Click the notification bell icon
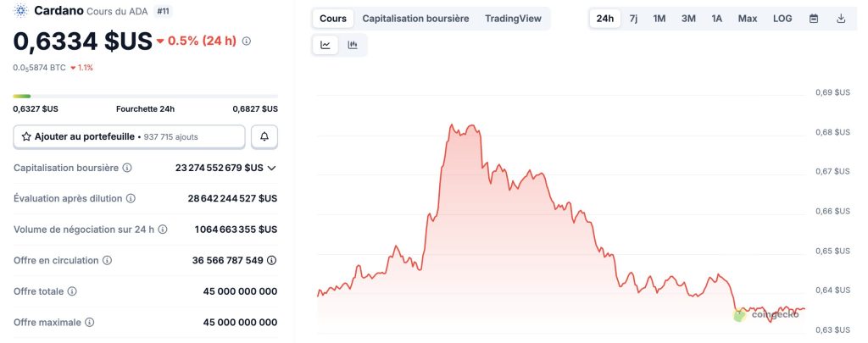Image resolution: width=868 pixels, height=343 pixels. [x=264, y=136]
